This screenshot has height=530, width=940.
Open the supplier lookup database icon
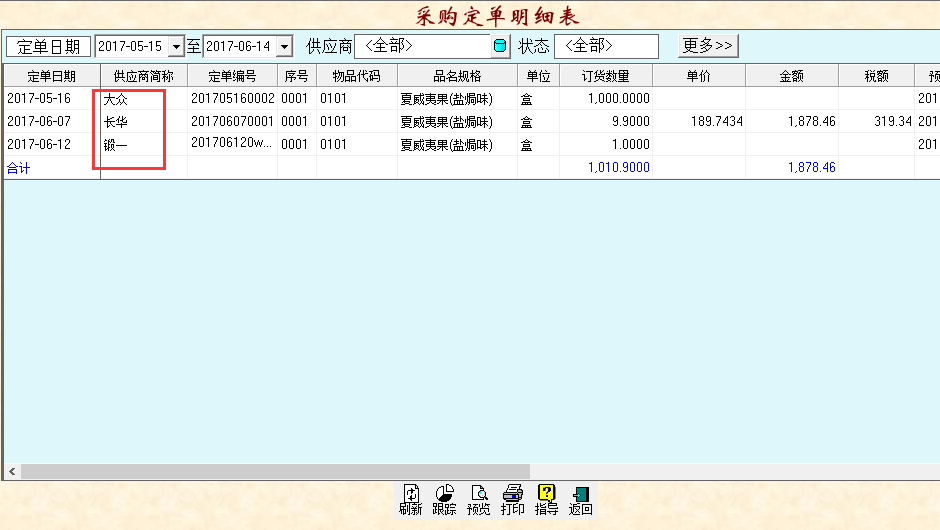point(500,46)
